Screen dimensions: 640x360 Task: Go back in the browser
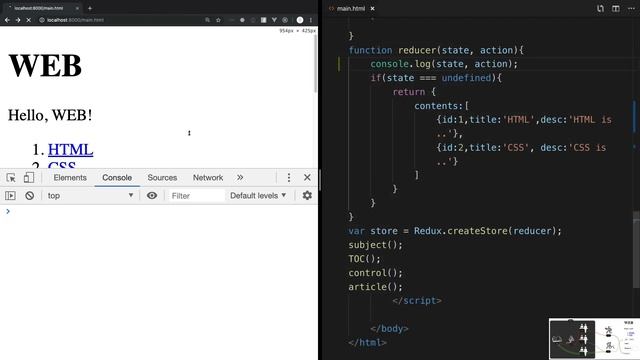7,20
